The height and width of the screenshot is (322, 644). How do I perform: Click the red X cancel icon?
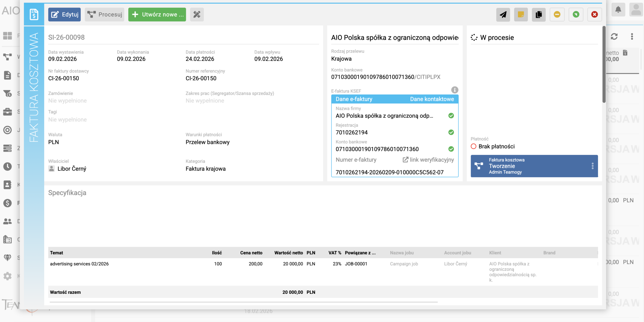(594, 15)
